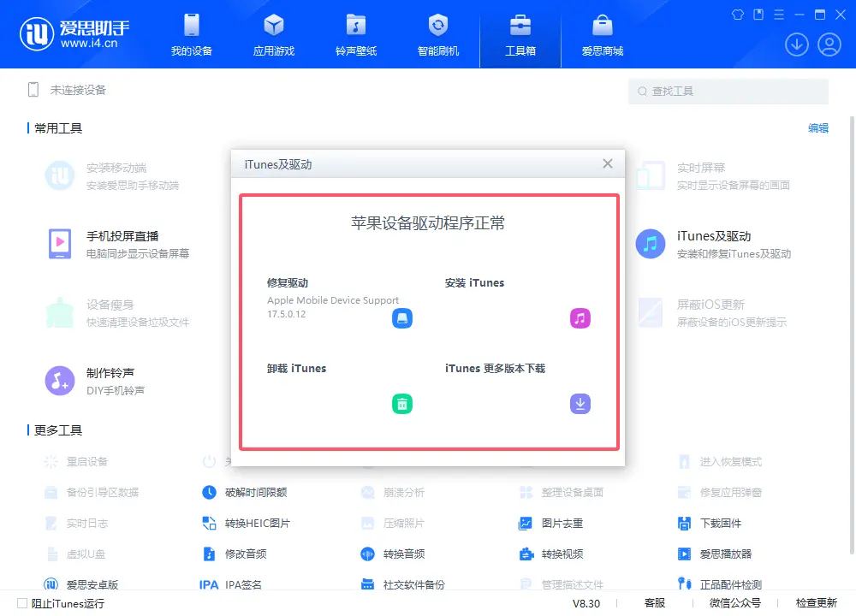856x616 pixels.
Task: Click the user account icon
Action: coord(829,44)
